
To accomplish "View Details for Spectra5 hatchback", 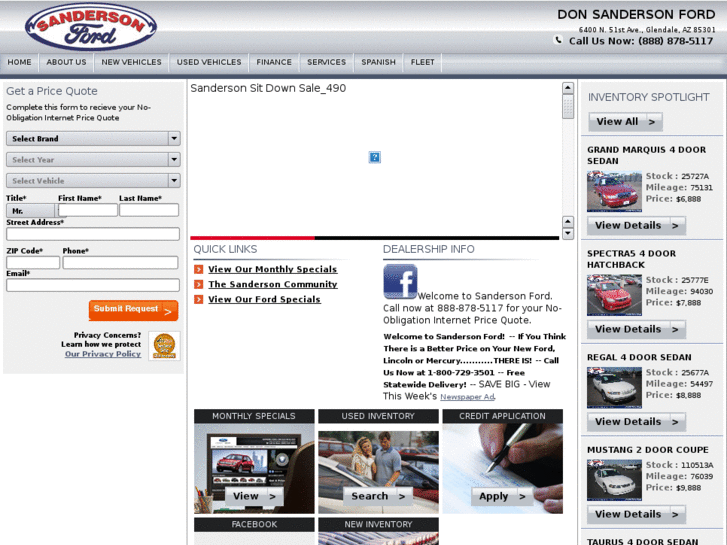I will pyautogui.click(x=636, y=329).
